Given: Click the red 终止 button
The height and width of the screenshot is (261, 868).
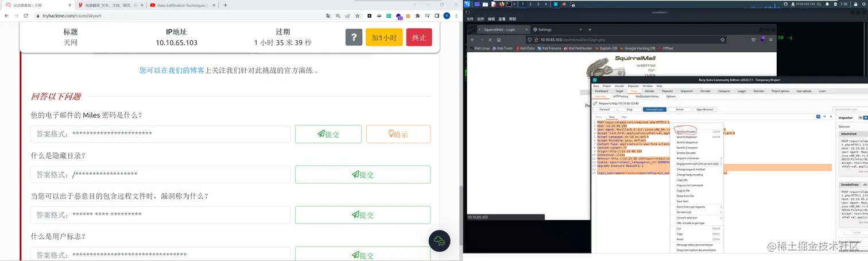Looking at the screenshot, I should click(x=419, y=37).
